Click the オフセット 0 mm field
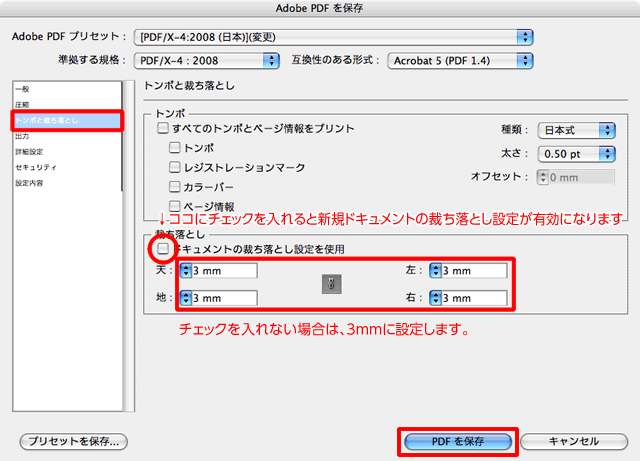 [x=581, y=177]
